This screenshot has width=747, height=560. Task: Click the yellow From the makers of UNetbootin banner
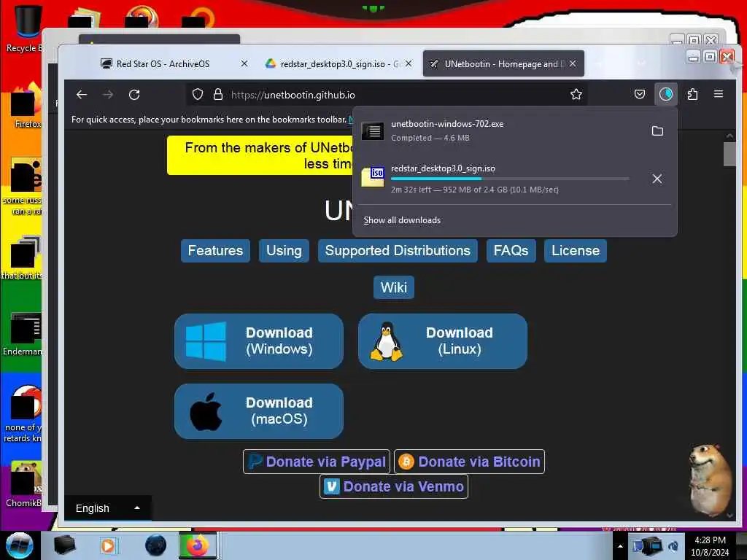(260, 155)
